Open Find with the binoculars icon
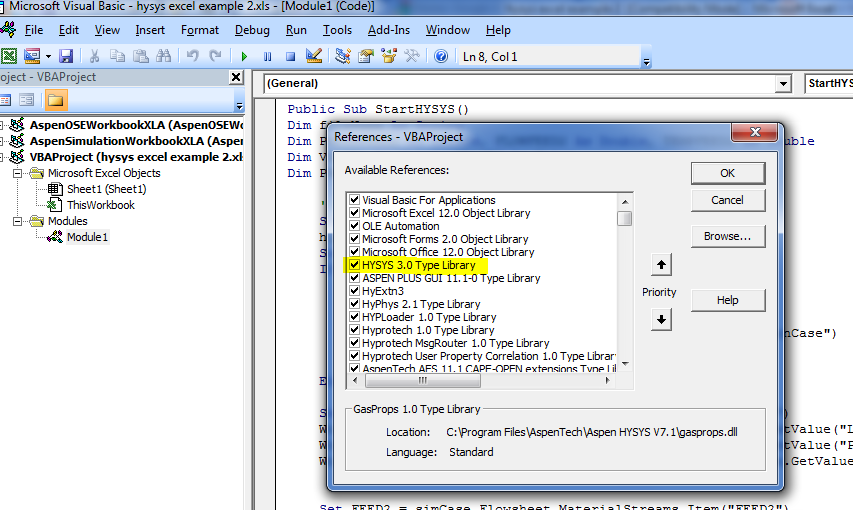 coord(163,56)
